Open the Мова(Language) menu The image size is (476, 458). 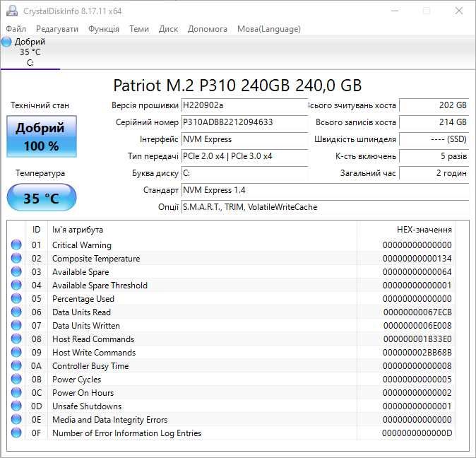[269, 29]
